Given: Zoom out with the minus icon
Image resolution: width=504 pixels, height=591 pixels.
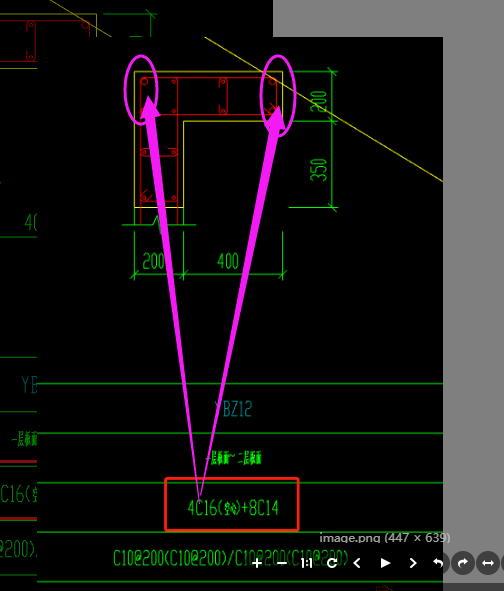Looking at the screenshot, I should 282,563.
